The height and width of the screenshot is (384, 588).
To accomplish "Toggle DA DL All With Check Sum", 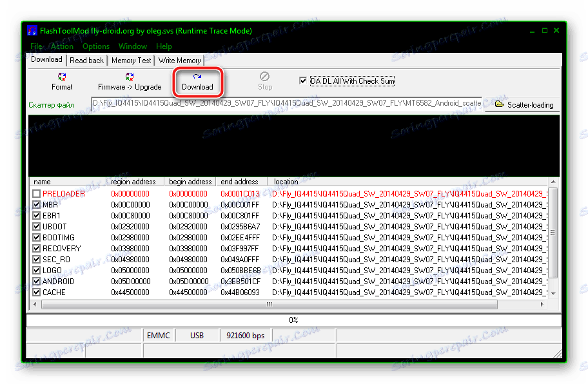I will click(x=302, y=80).
